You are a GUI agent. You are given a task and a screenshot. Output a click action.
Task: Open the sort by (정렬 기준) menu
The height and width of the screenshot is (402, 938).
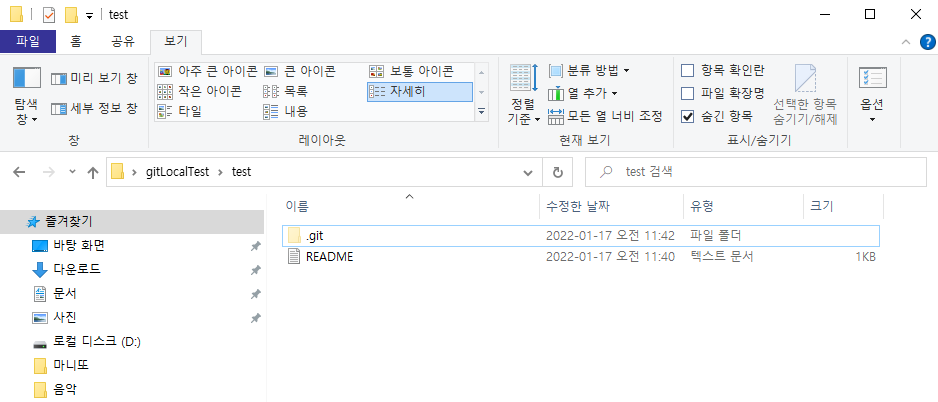click(x=524, y=95)
